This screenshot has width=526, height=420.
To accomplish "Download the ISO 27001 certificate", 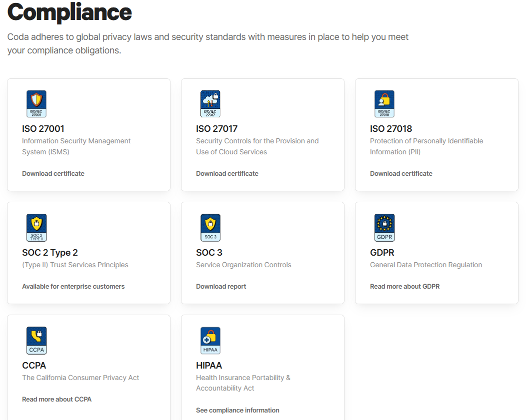I will [x=53, y=173].
